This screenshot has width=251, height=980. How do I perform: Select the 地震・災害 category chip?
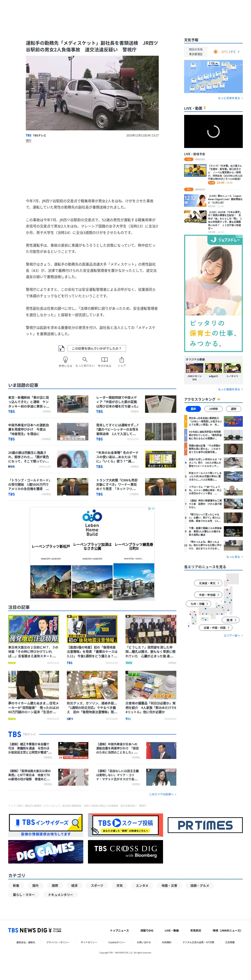[x=169, y=885]
